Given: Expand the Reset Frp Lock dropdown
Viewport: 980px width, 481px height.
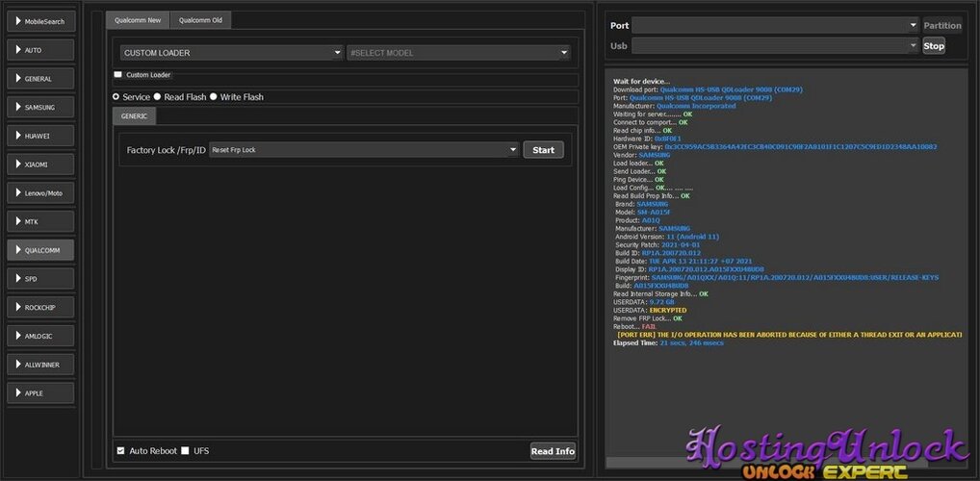Looking at the screenshot, I should pyautogui.click(x=365, y=150).
